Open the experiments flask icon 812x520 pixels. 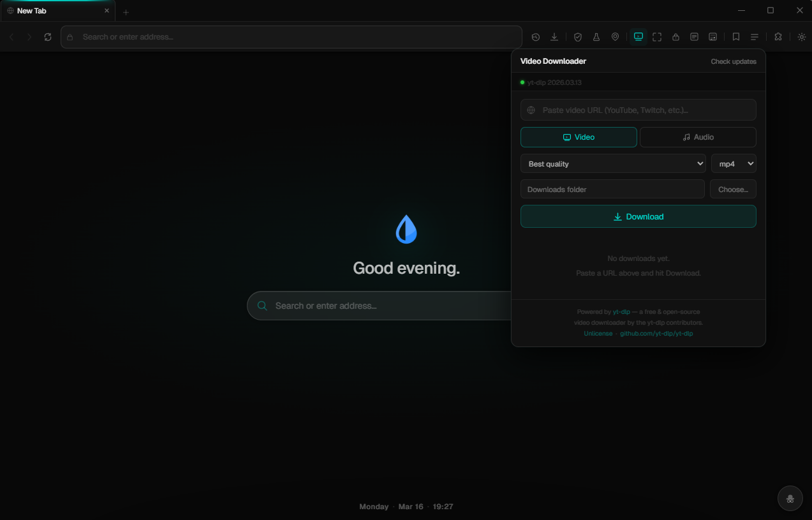596,36
